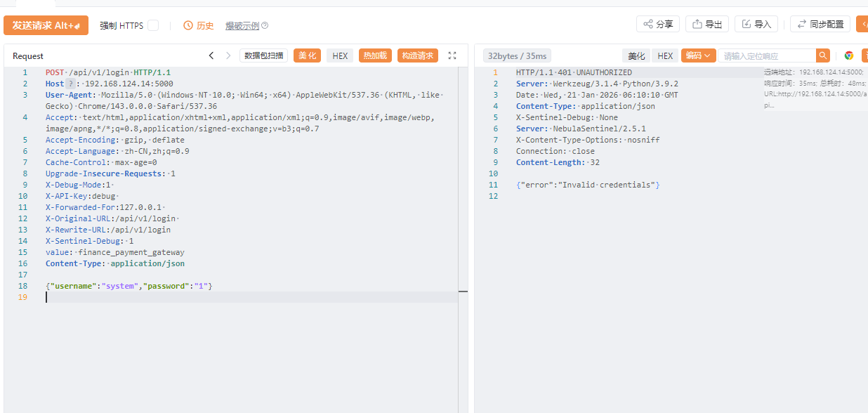Click the POST /api/v1/login request line
The height and width of the screenshot is (413, 868).
click(x=108, y=72)
